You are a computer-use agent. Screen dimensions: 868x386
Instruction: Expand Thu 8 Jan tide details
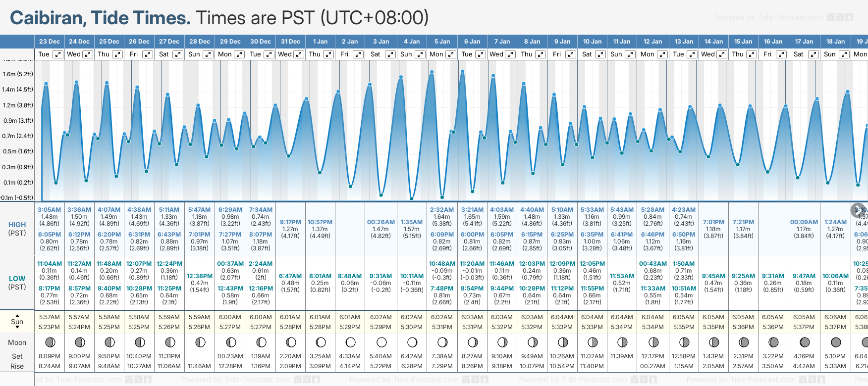(x=541, y=54)
